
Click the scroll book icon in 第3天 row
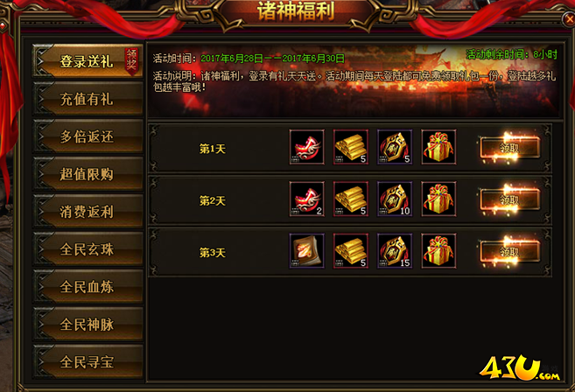tap(306, 251)
